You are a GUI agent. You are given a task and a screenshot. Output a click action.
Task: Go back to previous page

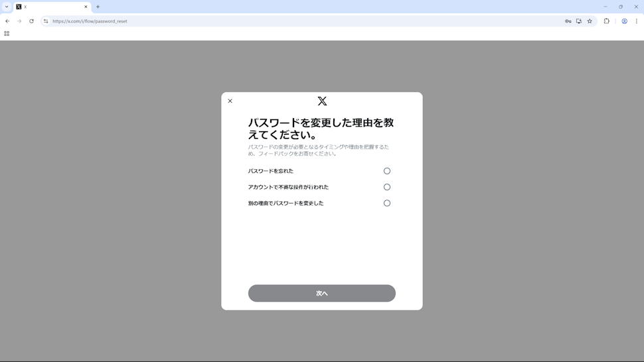click(7, 21)
